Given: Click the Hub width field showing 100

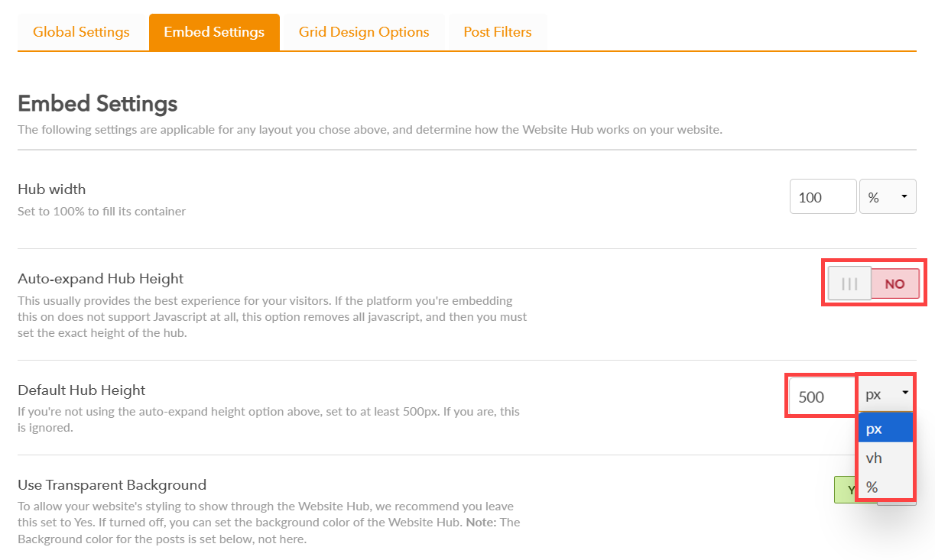Looking at the screenshot, I should tap(823, 197).
